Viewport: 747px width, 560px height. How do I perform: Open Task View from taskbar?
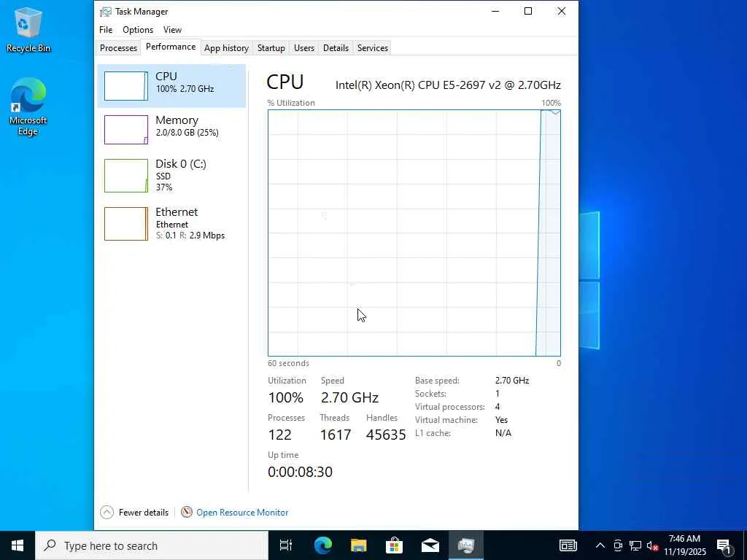(286, 545)
